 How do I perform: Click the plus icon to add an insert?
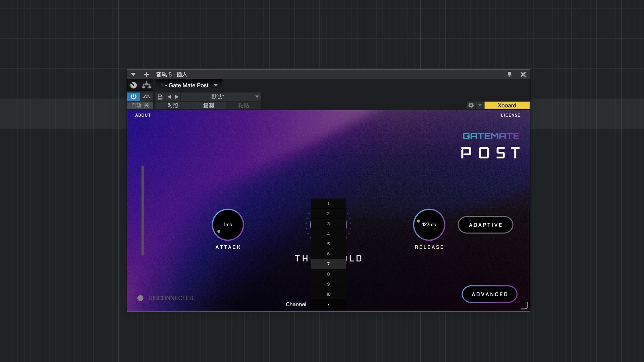[146, 74]
